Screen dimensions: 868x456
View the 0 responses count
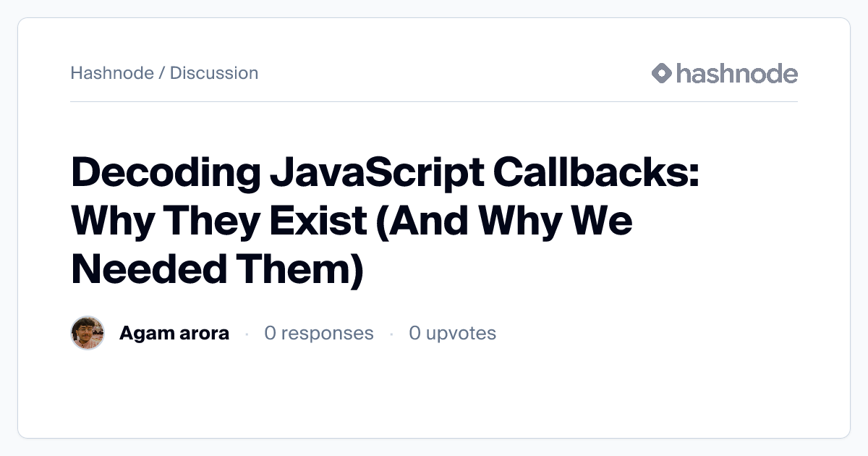tap(319, 333)
